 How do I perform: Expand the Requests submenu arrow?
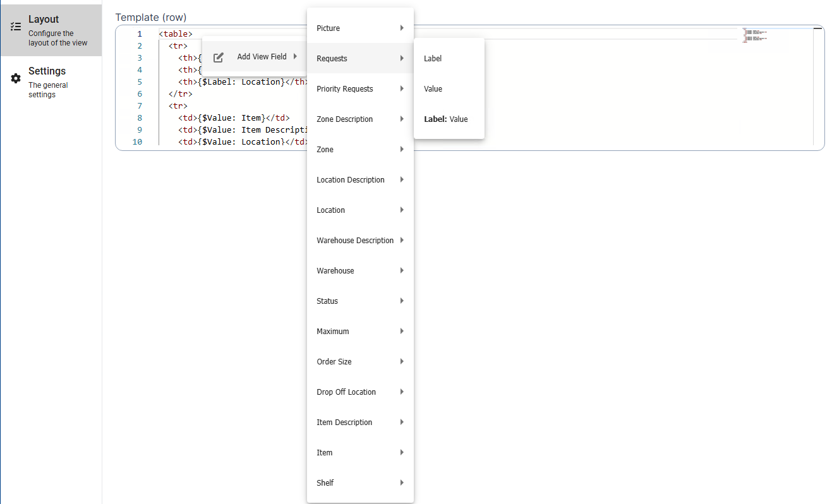coord(402,58)
